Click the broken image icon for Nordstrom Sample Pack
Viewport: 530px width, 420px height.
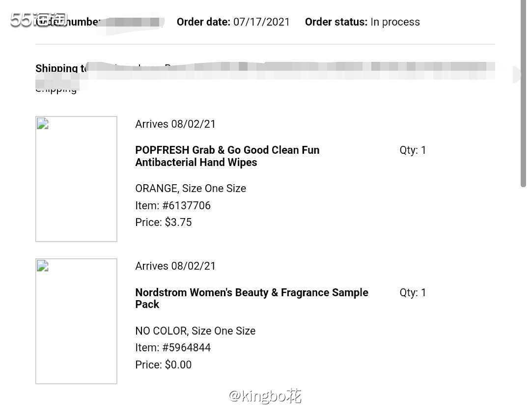click(43, 266)
